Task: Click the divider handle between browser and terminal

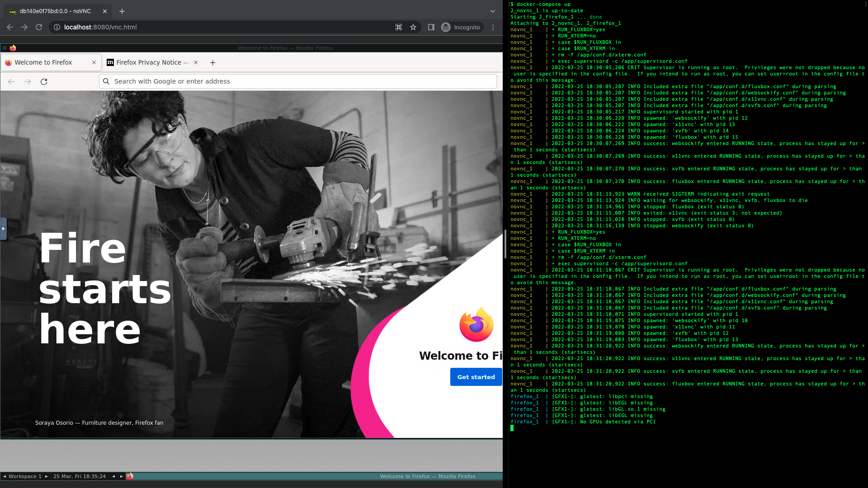Action: click(x=505, y=244)
